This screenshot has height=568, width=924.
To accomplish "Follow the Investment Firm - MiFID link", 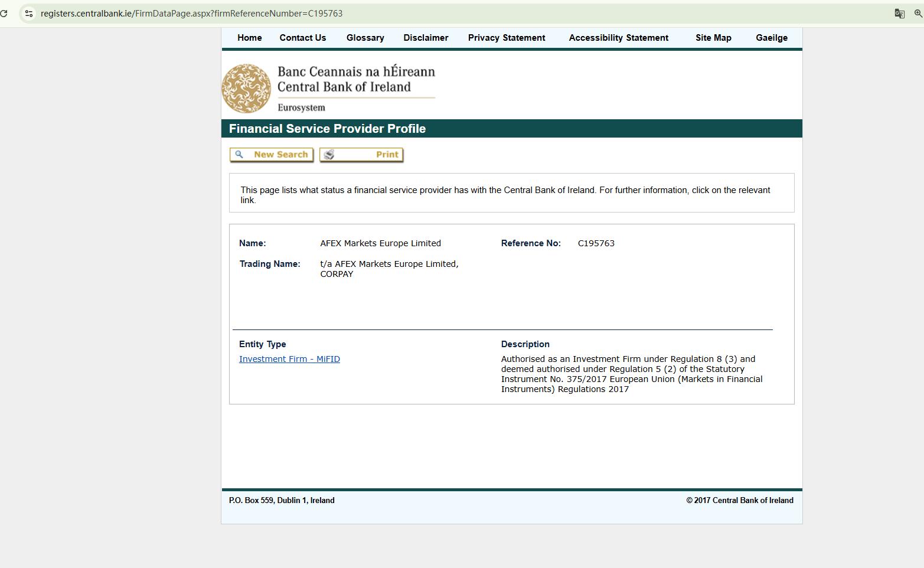I will 289,359.
